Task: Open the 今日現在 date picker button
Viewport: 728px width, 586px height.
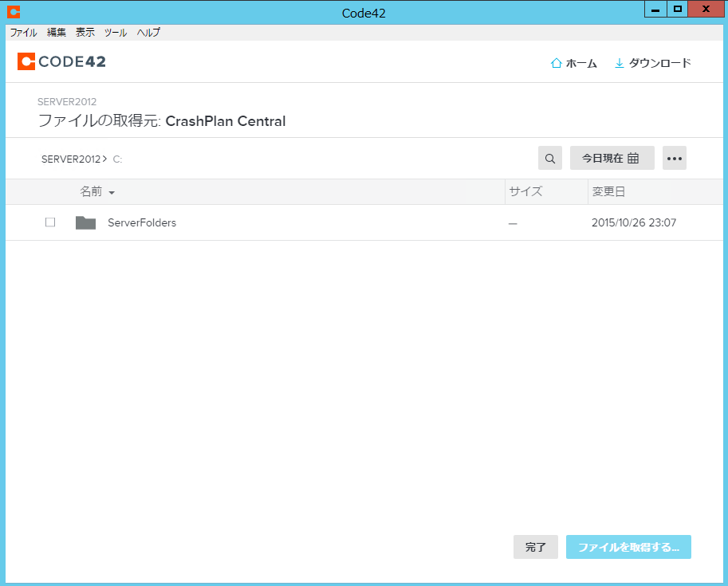Action: click(612, 159)
